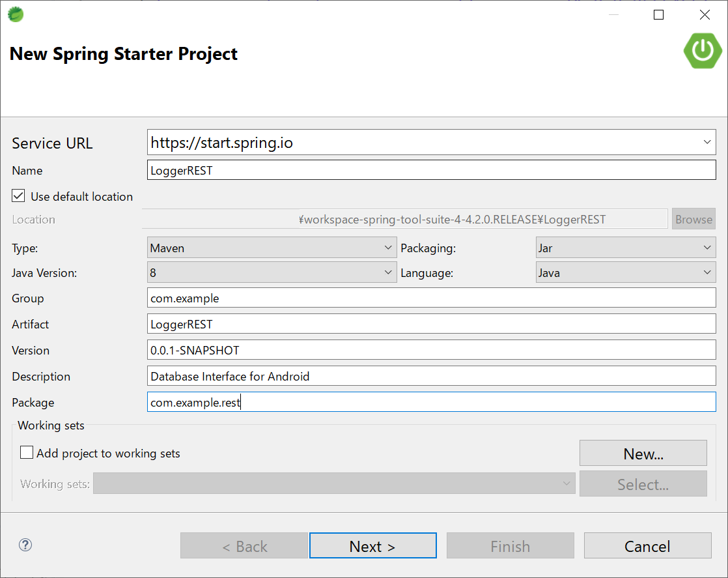Focus the Package input field
Screen dimensions: 728x578
point(431,402)
